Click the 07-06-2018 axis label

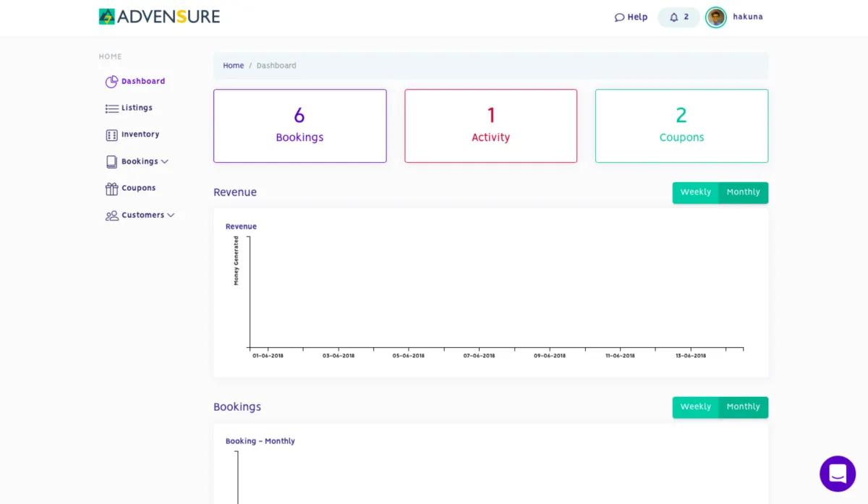coord(479,356)
